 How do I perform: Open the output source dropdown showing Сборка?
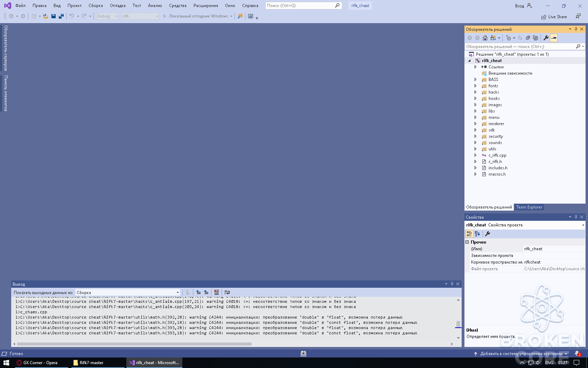[128, 292]
